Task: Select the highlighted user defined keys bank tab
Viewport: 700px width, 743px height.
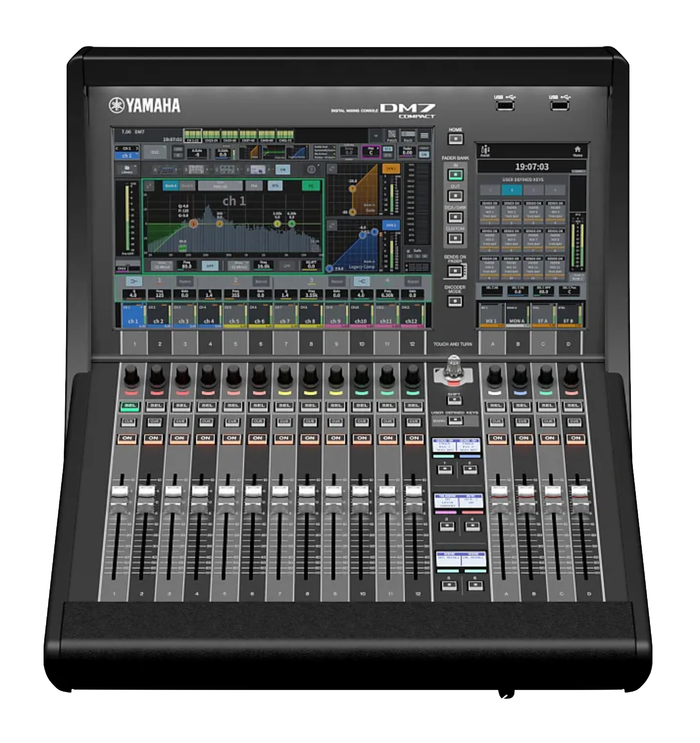Action: click(x=512, y=190)
